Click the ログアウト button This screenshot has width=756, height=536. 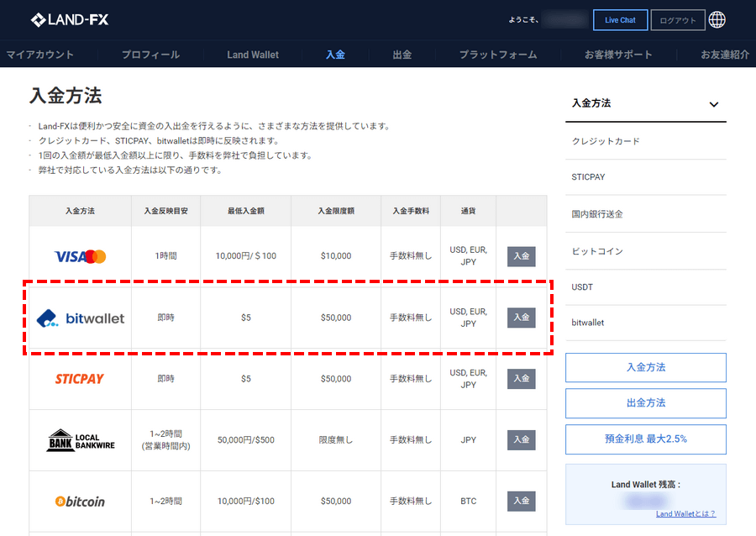[x=678, y=20]
